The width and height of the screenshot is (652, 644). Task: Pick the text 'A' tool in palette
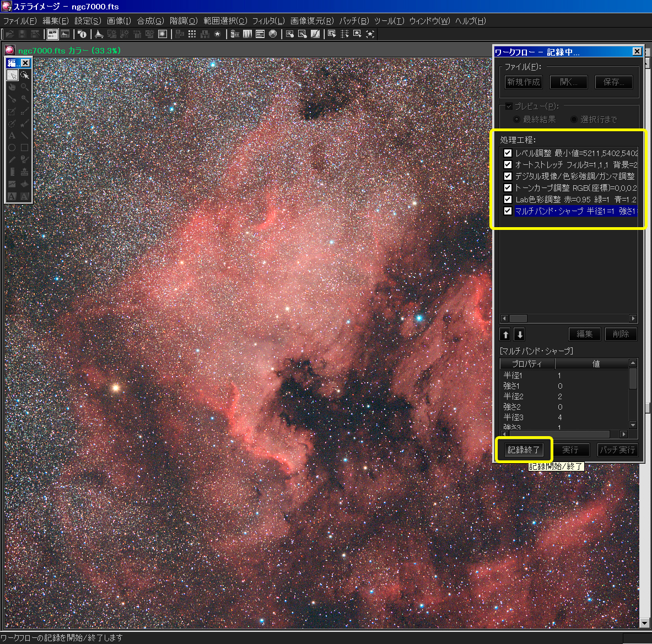coord(12,135)
